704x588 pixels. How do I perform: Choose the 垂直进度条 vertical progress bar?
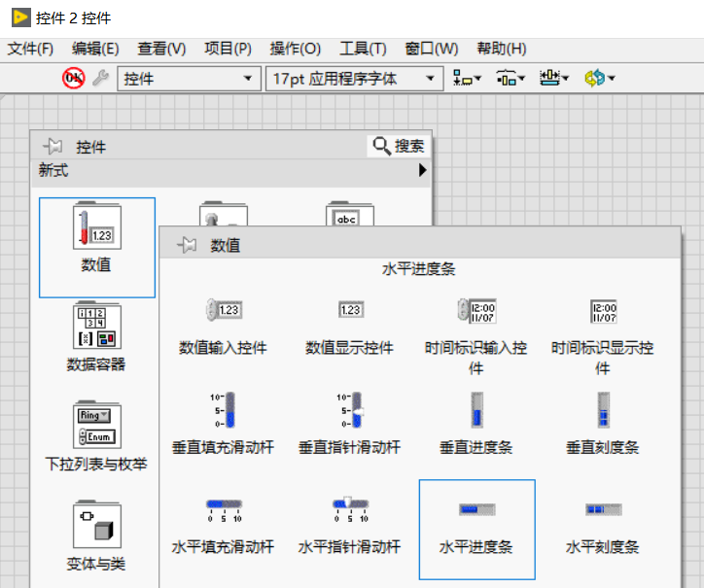click(476, 424)
